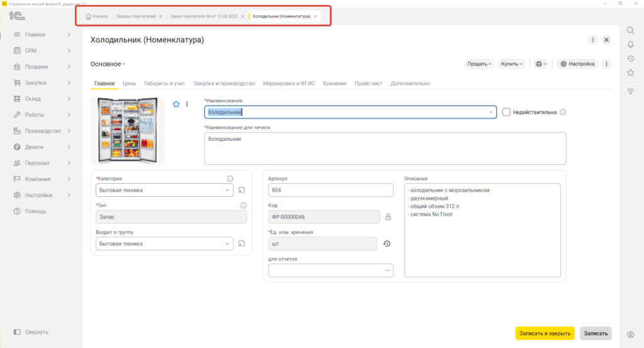Select the refrigerator product image
This screenshot has height=348, width=644.
point(127,130)
